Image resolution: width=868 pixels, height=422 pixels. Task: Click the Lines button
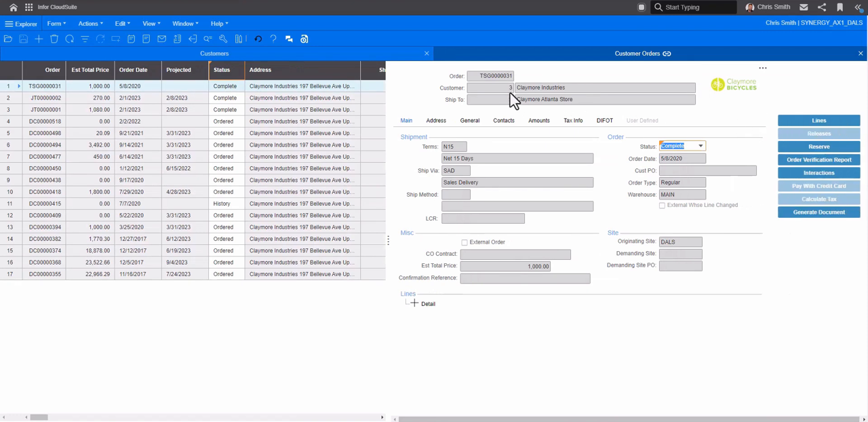coord(819,121)
